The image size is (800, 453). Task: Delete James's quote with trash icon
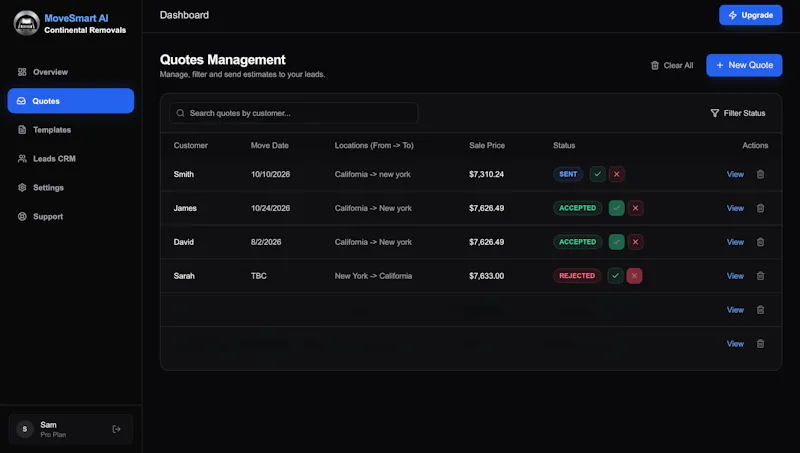pos(760,208)
